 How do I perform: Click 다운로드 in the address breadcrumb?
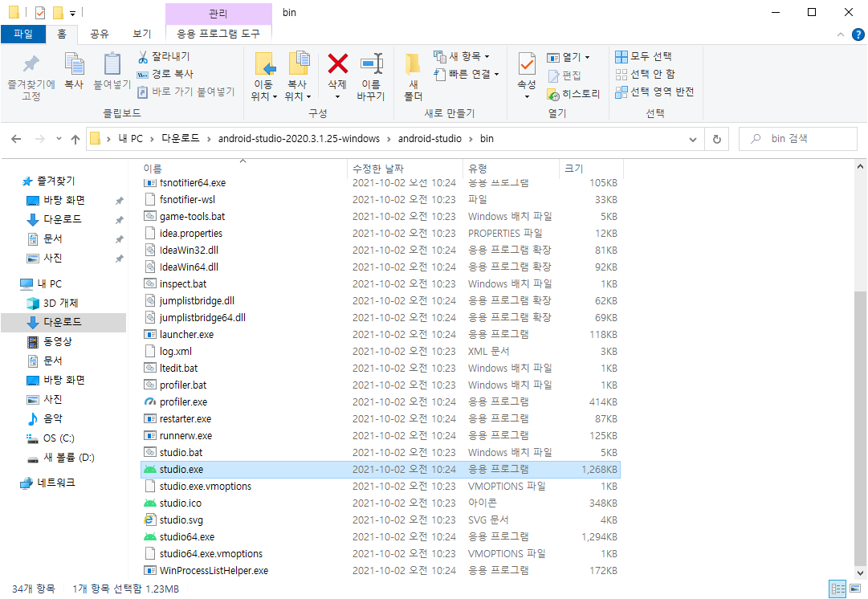[x=181, y=138]
